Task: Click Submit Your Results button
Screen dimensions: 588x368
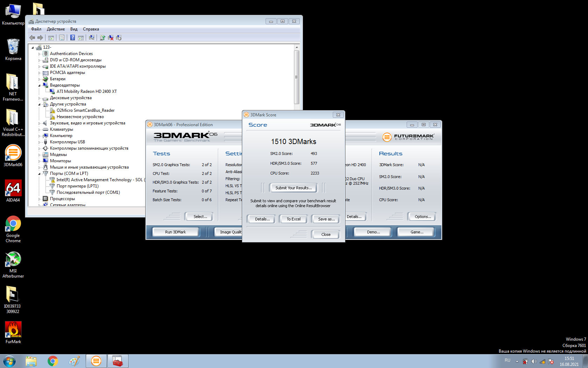Action: (x=293, y=188)
